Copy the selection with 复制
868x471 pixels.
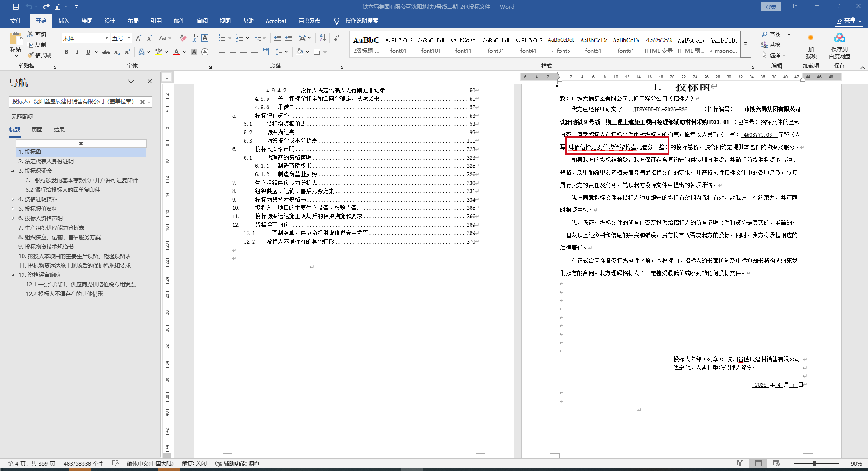pyautogui.click(x=37, y=45)
